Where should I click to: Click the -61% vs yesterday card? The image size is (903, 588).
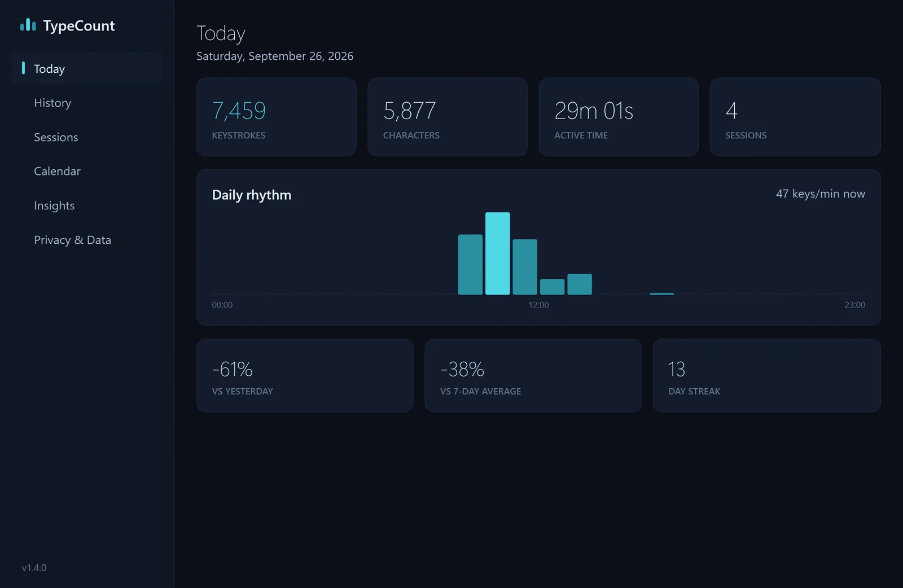(x=305, y=375)
